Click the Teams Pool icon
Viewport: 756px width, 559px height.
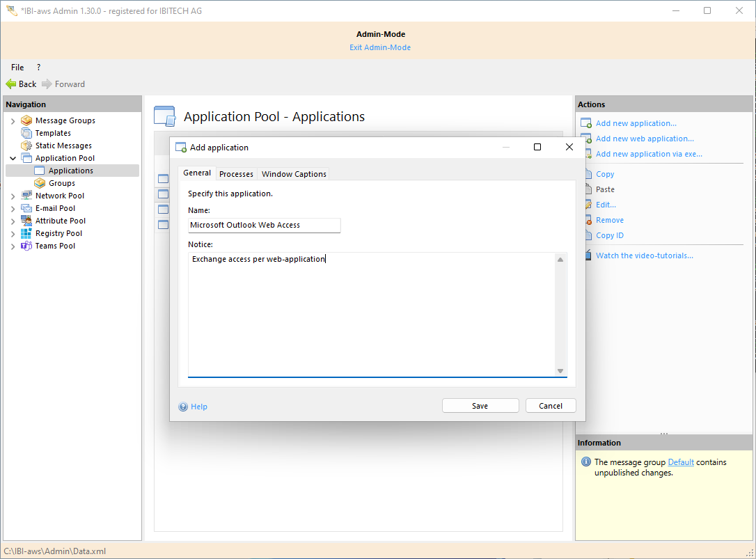coord(26,246)
